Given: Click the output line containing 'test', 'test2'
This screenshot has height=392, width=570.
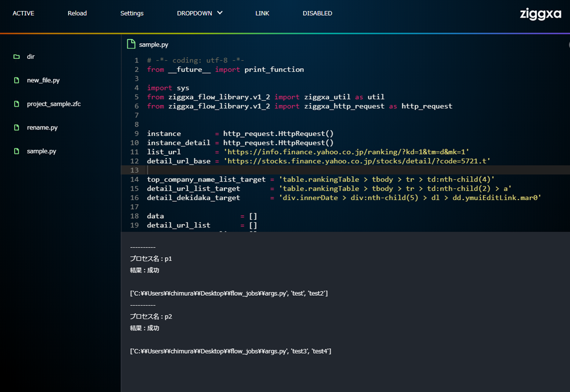Looking at the screenshot, I should [229, 293].
